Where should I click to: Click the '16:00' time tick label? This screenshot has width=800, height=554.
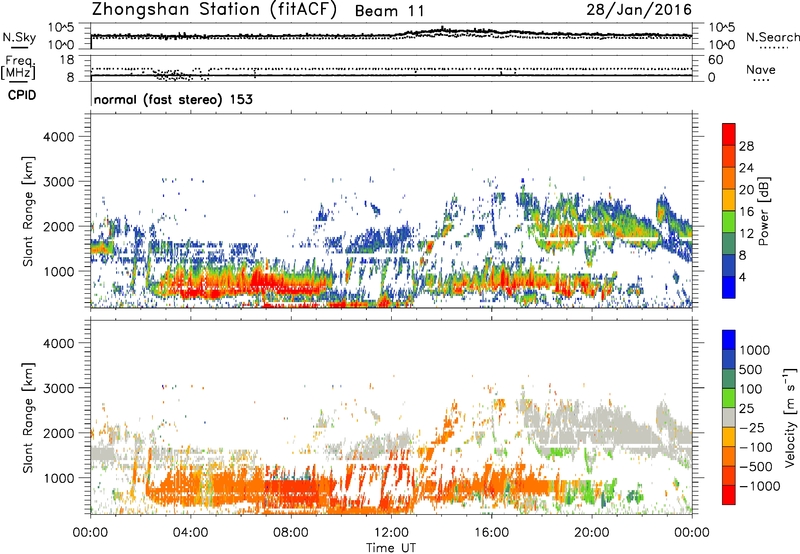pyautogui.click(x=491, y=533)
